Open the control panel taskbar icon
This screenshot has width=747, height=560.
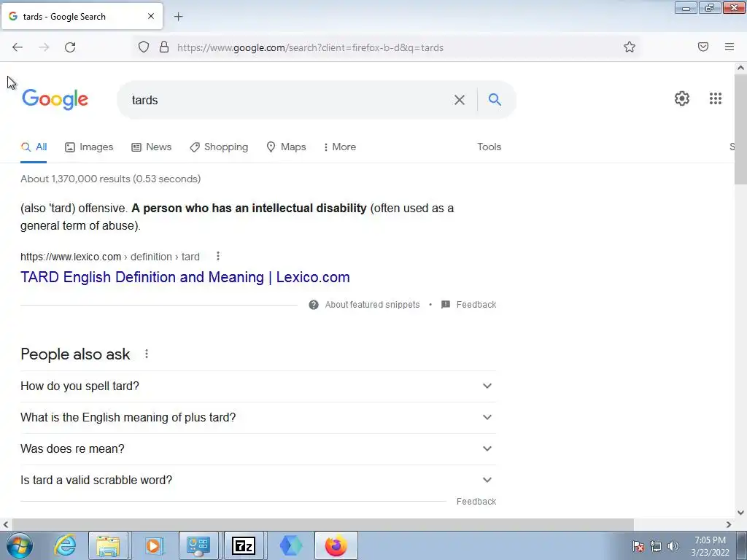pos(198,545)
